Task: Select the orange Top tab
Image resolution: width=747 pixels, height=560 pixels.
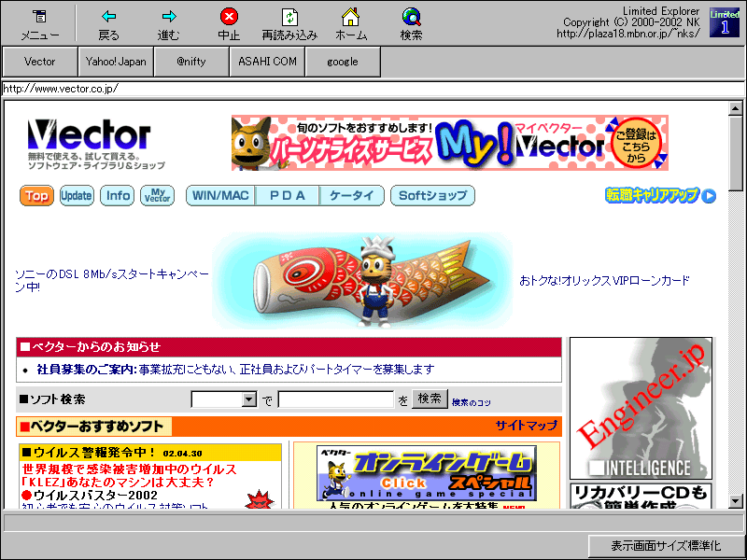Action: pos(36,196)
